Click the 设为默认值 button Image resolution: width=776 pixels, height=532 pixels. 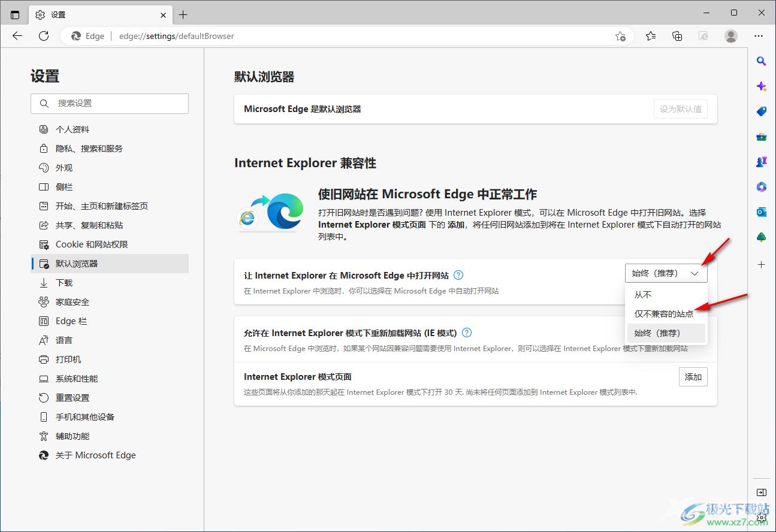point(681,109)
